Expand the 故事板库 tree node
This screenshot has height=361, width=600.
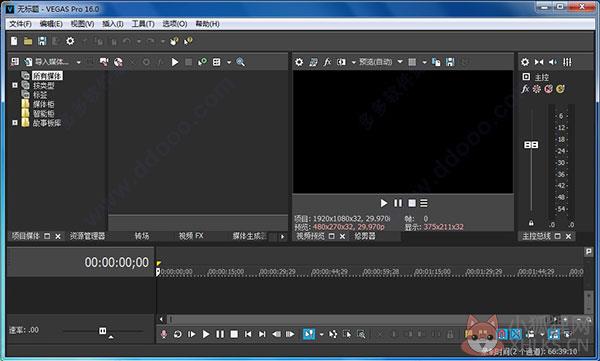[x=15, y=123]
